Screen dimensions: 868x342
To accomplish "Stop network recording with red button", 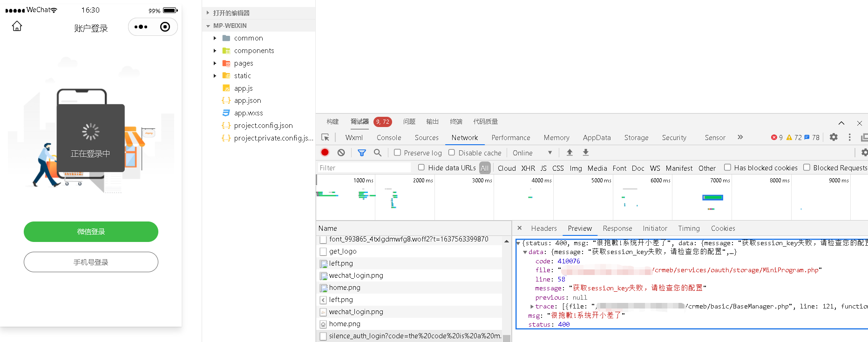I will (325, 152).
